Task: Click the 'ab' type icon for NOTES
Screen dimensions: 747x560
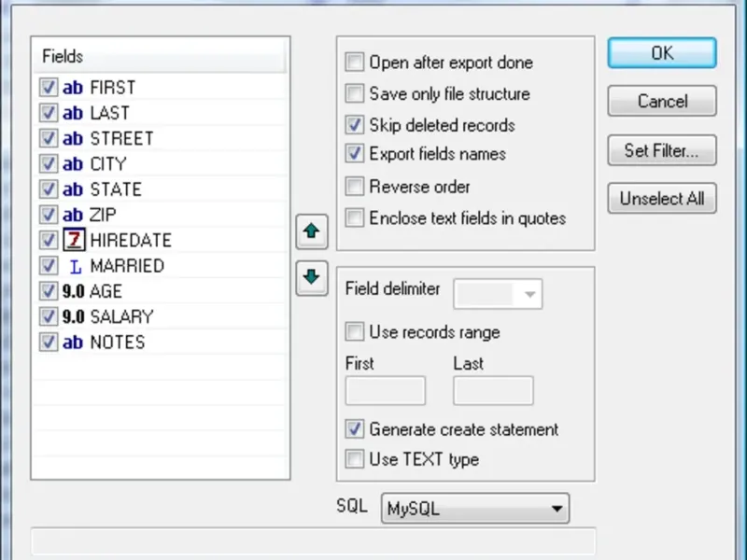Action: (x=73, y=343)
